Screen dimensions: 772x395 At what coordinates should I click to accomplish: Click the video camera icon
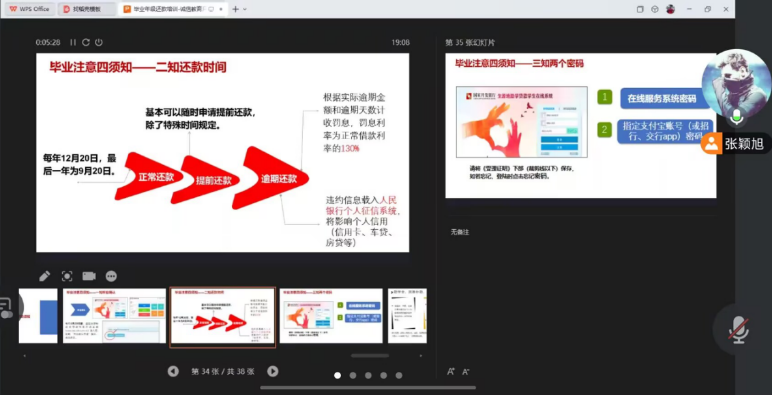click(x=89, y=276)
